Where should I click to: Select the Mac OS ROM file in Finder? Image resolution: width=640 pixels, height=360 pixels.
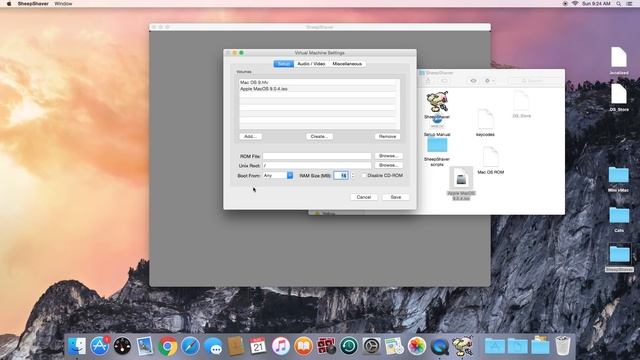(x=491, y=157)
